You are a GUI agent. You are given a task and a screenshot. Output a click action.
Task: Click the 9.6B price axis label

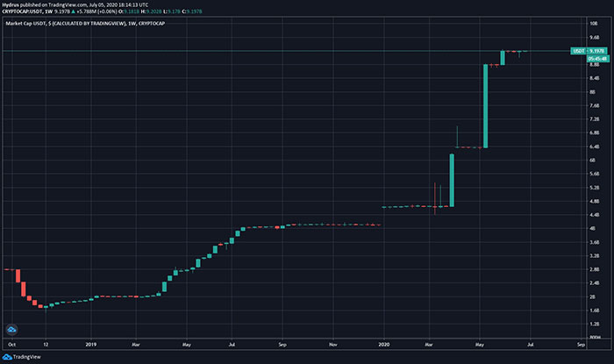click(x=595, y=38)
